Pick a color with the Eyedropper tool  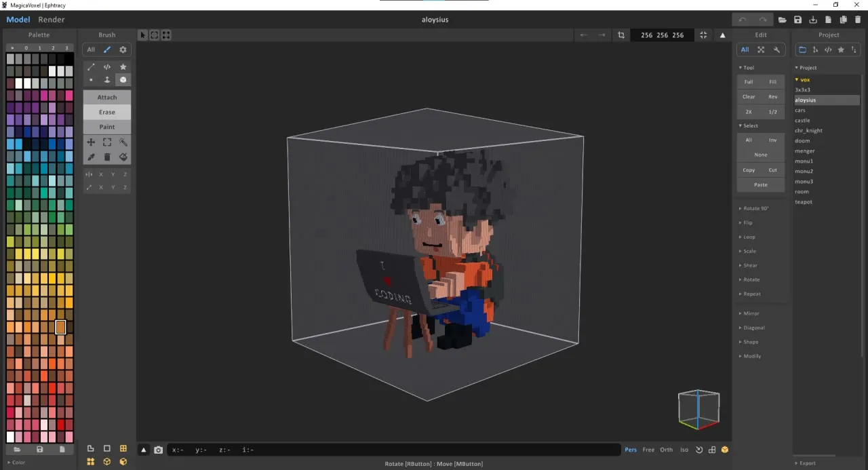click(x=91, y=157)
